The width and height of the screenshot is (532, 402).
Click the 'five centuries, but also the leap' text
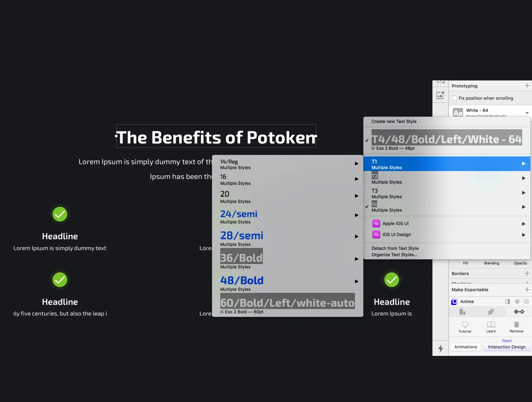click(60, 313)
